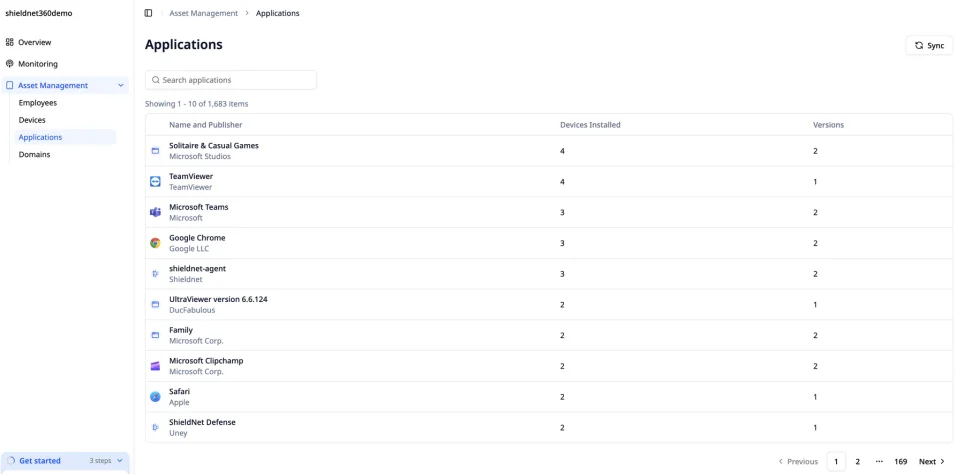Click the Versions column header

point(828,125)
